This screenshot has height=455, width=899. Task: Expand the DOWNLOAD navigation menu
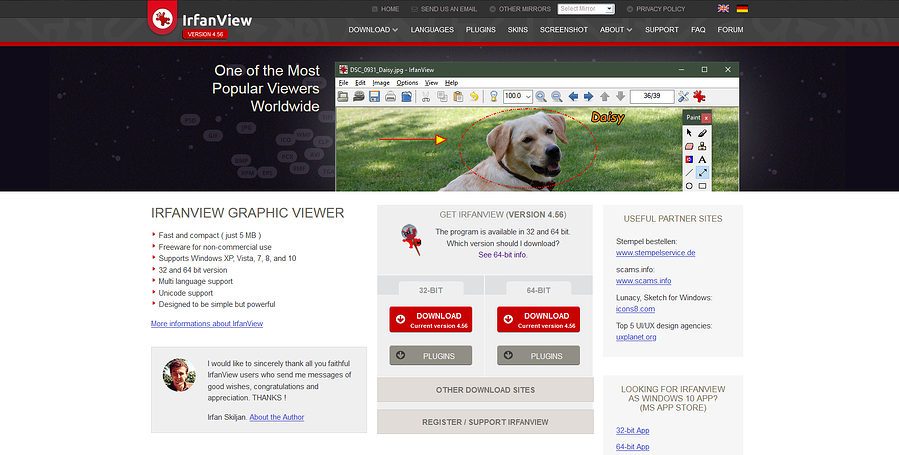[373, 30]
